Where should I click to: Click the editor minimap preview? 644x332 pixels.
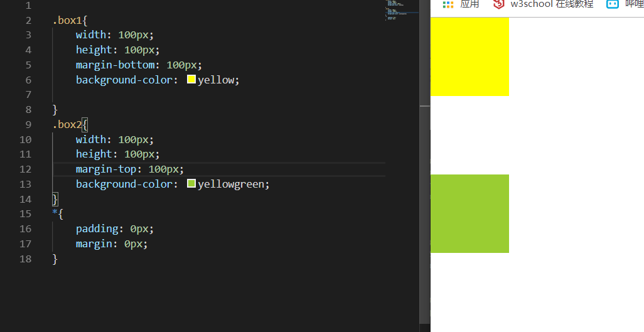tap(402, 11)
